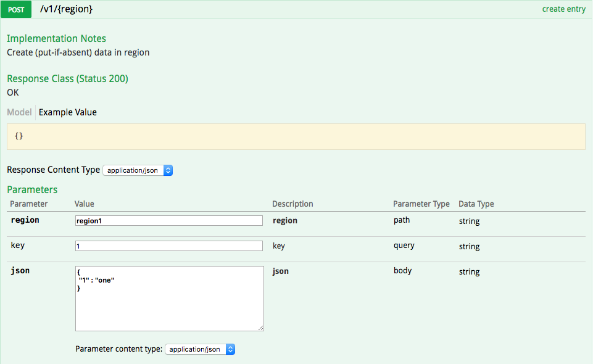Switch to the Model tab
Screen dimensions: 593x364
pyautogui.click(x=19, y=112)
